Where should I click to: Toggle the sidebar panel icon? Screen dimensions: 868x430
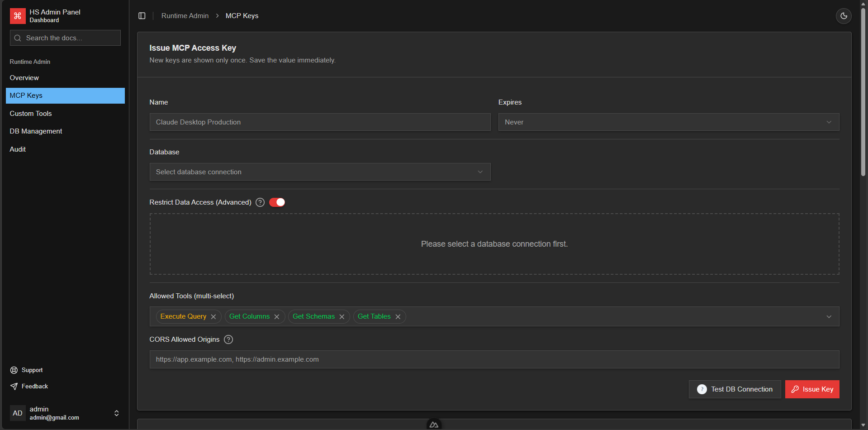142,16
